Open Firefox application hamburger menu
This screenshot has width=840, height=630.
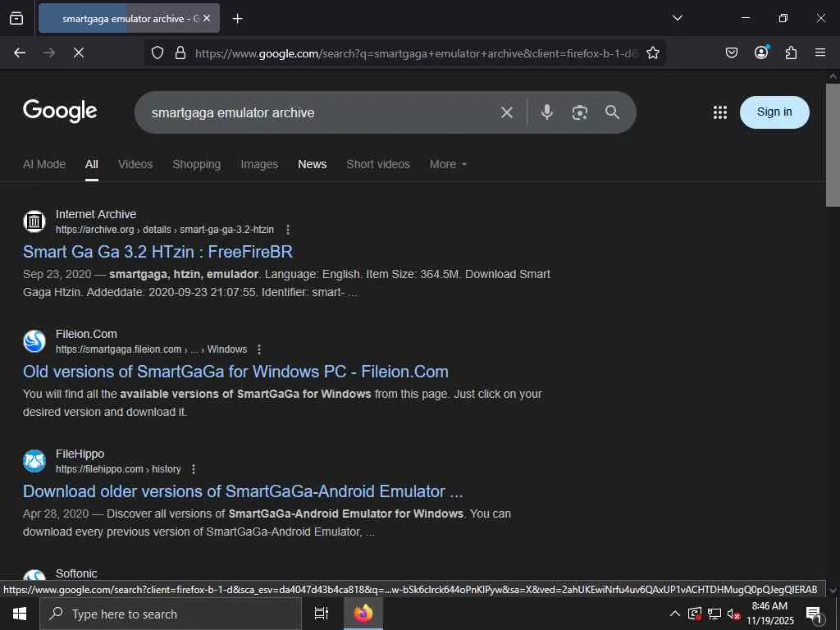point(820,52)
